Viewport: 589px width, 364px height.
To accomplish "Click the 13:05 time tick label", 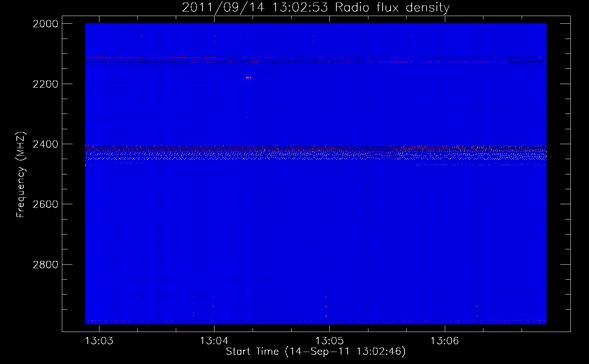I will [329, 341].
